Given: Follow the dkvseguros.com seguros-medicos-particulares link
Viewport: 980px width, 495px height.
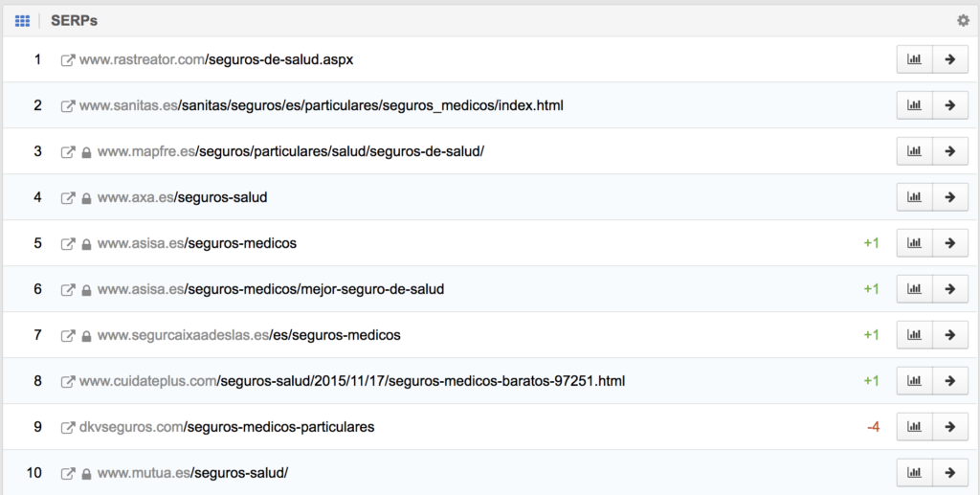Looking at the screenshot, I should point(227,427).
